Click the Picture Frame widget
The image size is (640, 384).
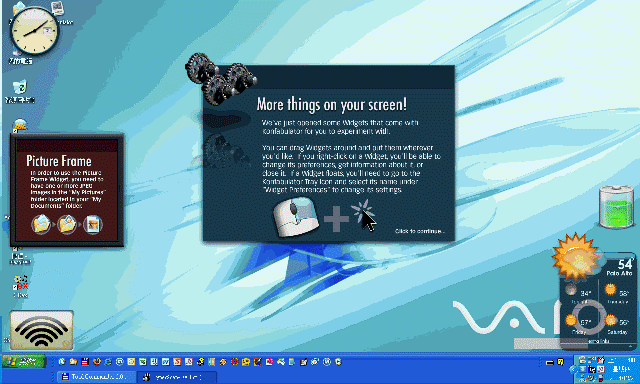click(x=67, y=190)
